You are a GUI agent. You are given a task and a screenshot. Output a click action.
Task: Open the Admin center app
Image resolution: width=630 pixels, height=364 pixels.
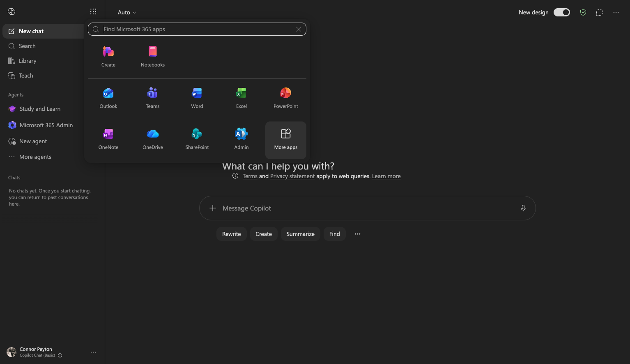(x=241, y=140)
